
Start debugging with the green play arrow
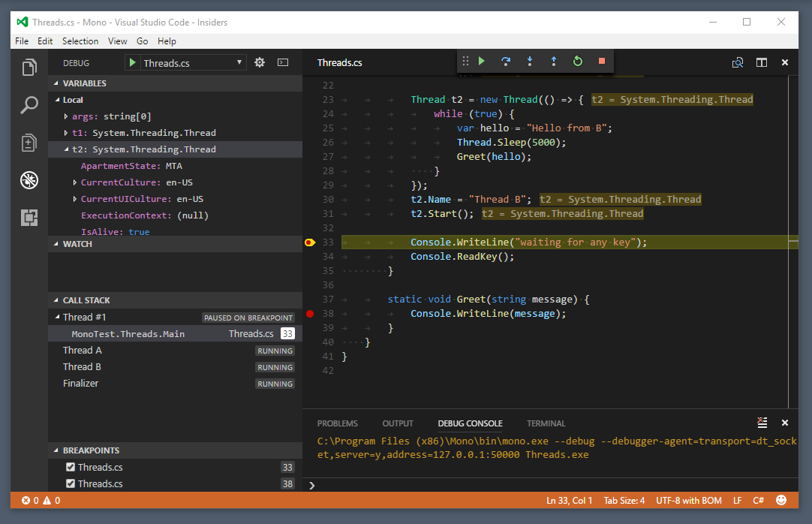(133, 62)
